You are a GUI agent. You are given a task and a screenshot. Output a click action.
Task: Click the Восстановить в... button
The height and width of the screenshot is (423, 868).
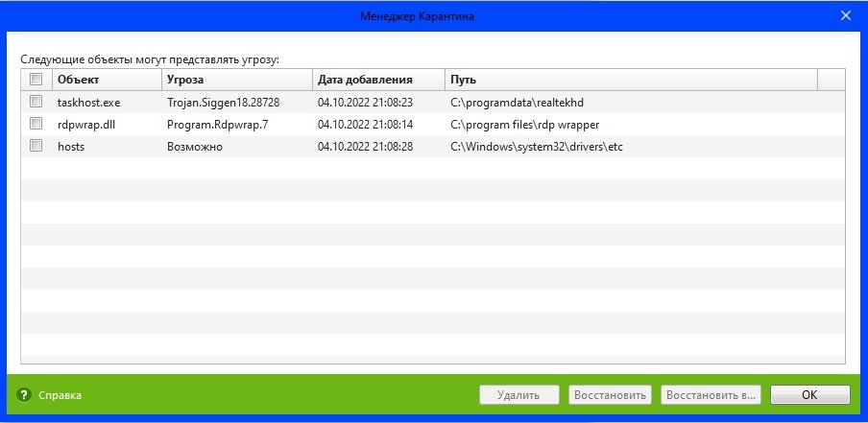coord(711,395)
